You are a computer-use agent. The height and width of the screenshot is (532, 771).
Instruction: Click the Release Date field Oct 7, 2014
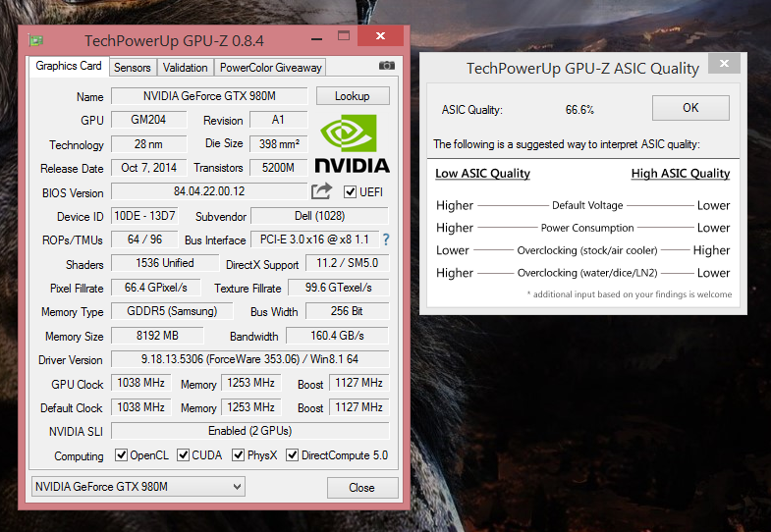coord(149,168)
